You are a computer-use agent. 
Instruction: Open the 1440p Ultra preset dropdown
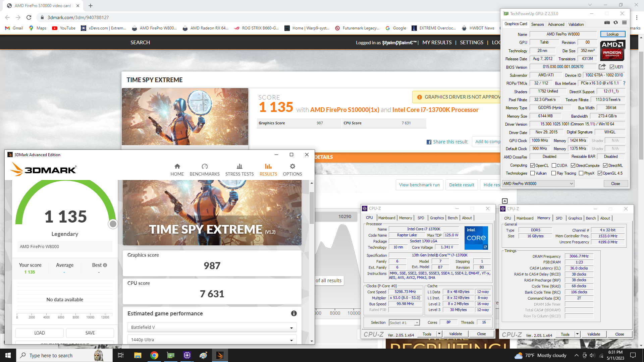click(212, 340)
